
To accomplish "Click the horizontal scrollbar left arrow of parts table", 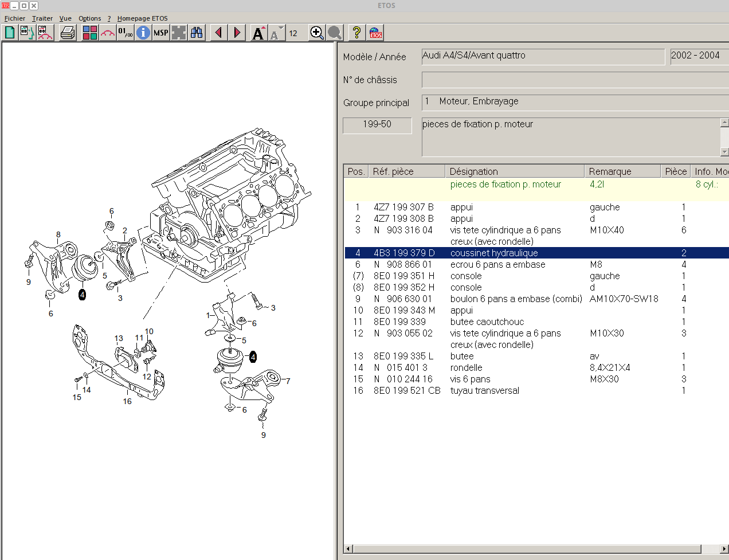I will [348, 549].
